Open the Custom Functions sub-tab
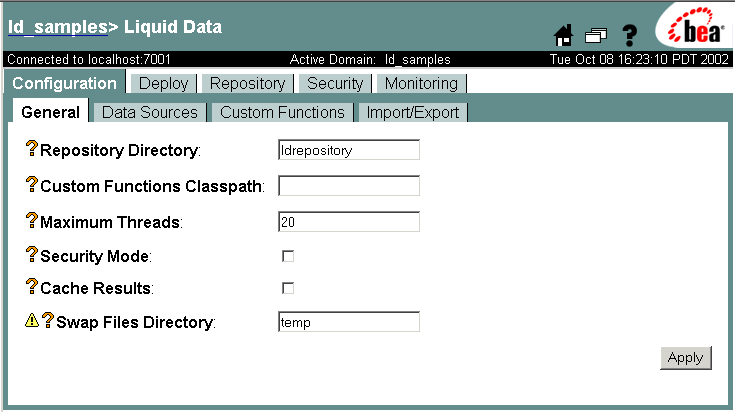 click(282, 112)
